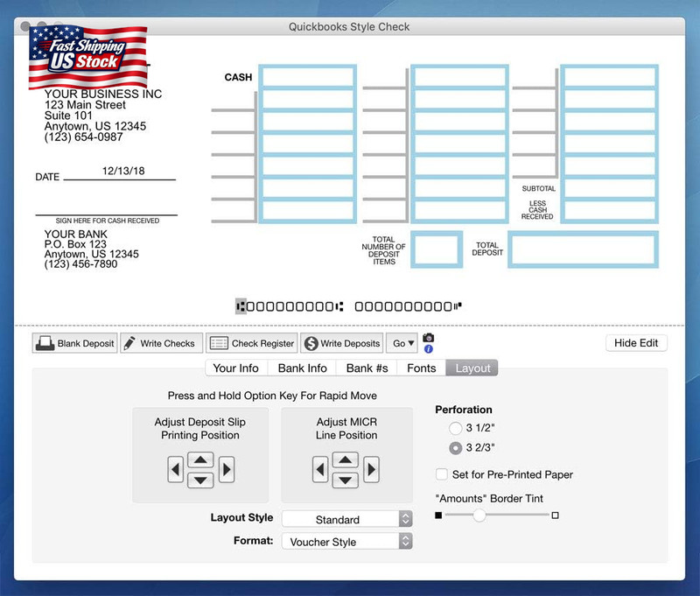Move deposit slip printing position up

click(200, 459)
